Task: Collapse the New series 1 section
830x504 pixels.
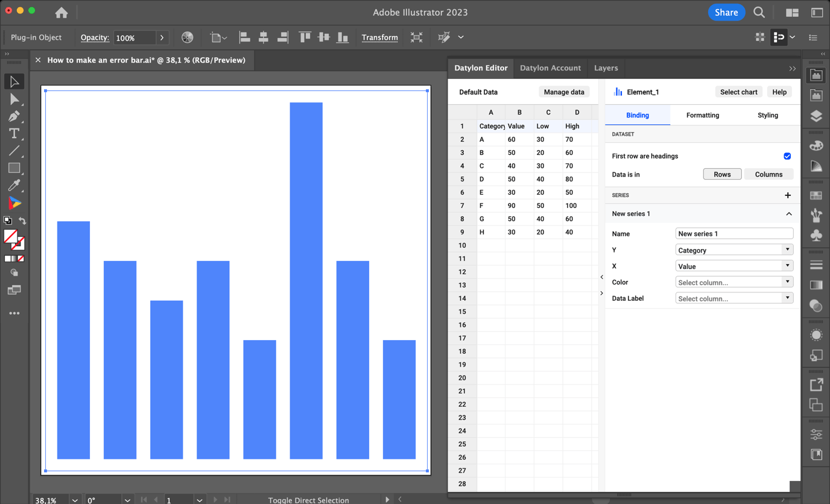Action: (788, 213)
